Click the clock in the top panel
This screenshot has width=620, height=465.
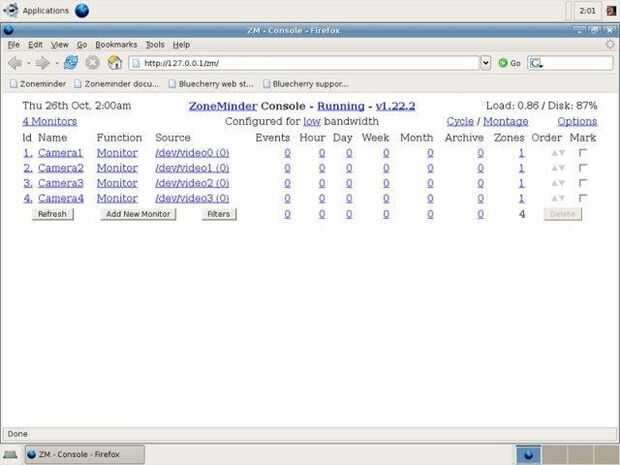point(587,11)
